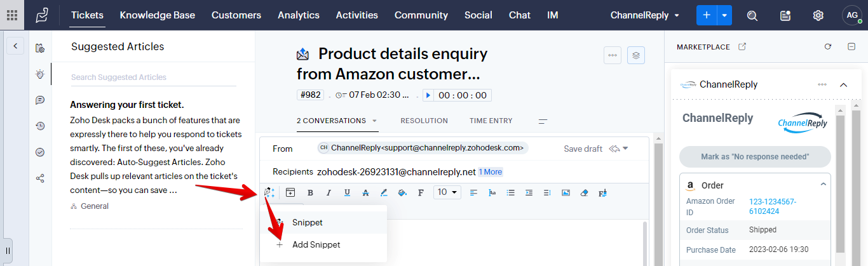The width and height of the screenshot is (868, 266).
Task: Open the Snippet editor toolbar icon
Action: point(269,192)
